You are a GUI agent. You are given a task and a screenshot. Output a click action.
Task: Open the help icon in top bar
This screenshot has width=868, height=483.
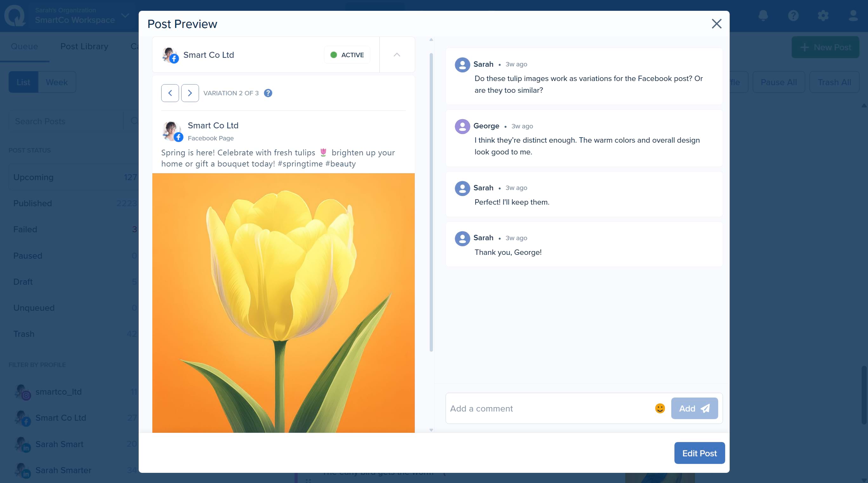pyautogui.click(x=793, y=16)
